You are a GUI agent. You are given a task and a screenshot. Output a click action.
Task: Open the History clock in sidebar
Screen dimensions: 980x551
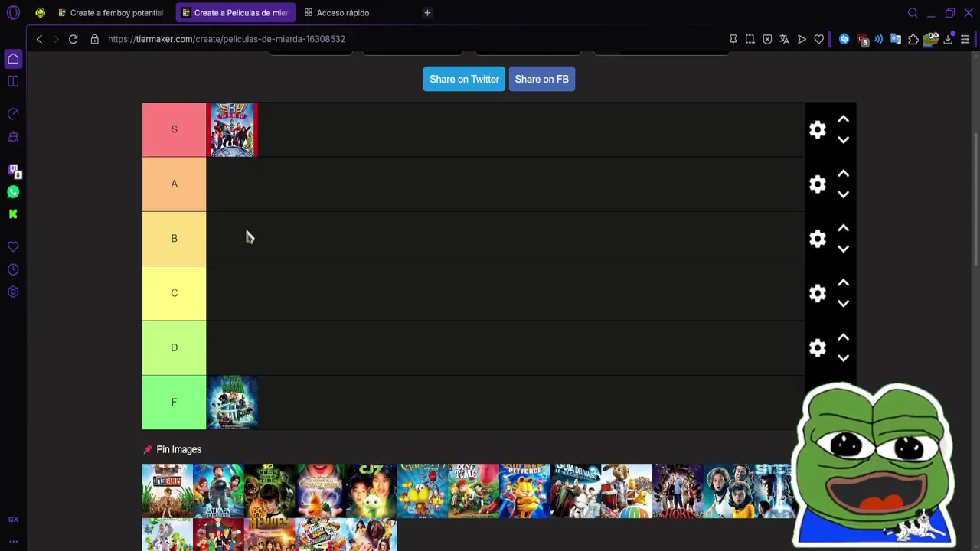pos(13,269)
